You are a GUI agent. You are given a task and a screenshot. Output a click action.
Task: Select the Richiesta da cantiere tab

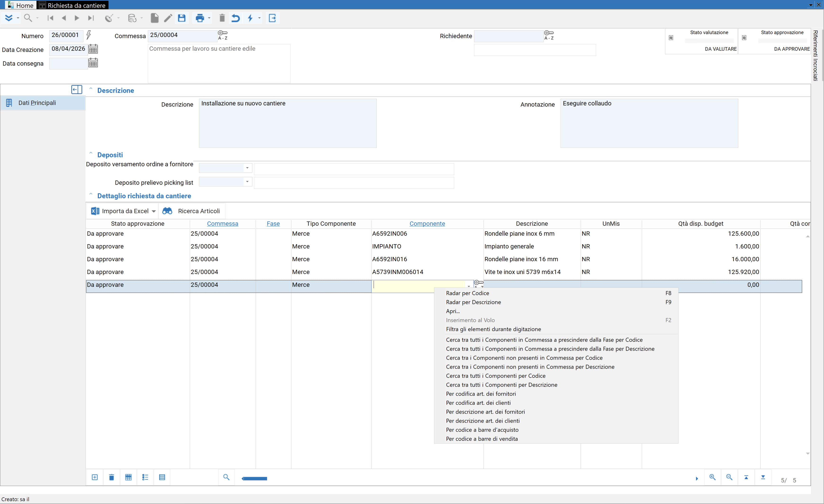(x=72, y=5)
